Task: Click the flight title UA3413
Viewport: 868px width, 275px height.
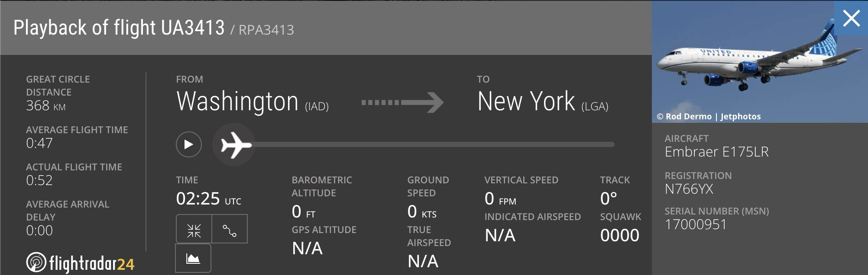Action: click(x=193, y=28)
